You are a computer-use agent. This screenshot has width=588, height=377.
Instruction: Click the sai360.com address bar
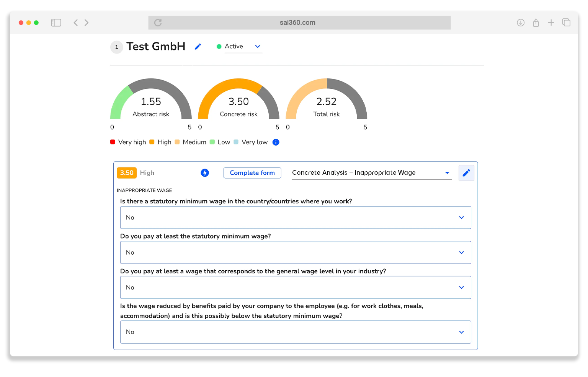coord(297,23)
